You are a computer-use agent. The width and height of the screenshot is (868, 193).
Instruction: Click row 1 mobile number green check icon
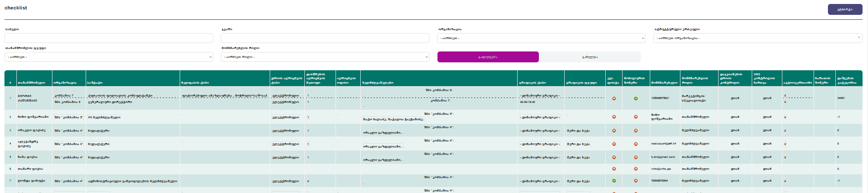pyautogui.click(x=636, y=98)
